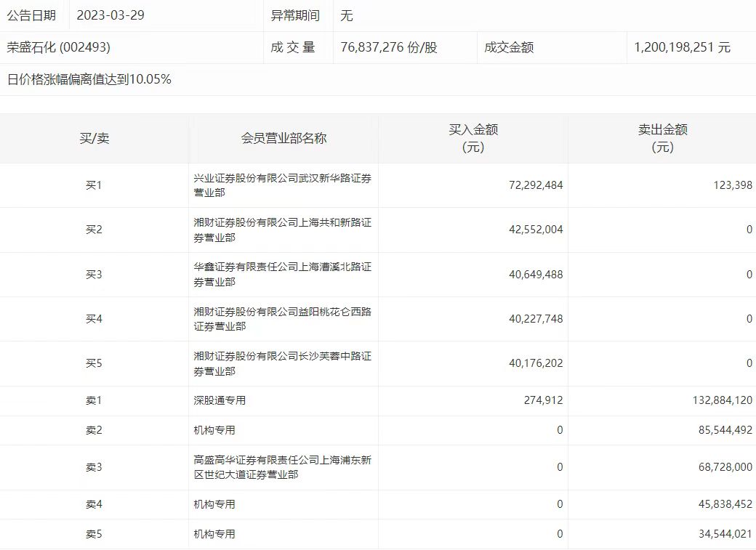756x550 pixels.
Task: Select the 卖5 row label
Action: (94, 534)
